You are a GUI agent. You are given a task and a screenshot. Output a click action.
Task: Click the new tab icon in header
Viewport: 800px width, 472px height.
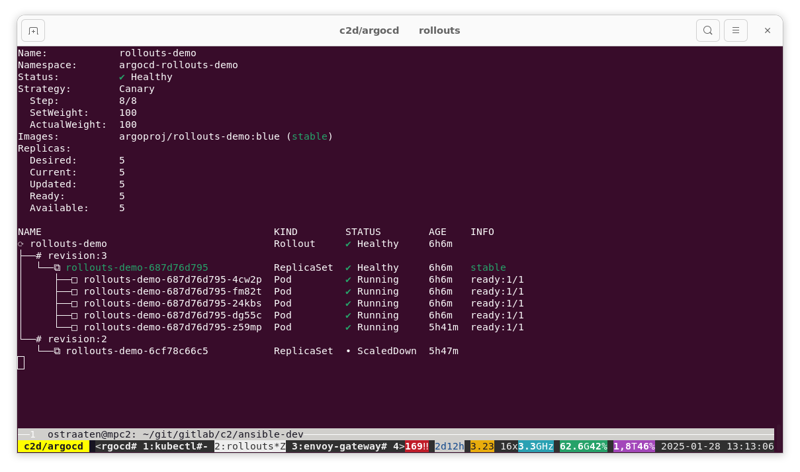click(33, 31)
